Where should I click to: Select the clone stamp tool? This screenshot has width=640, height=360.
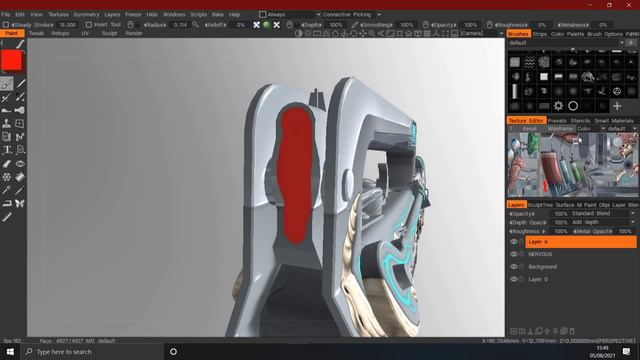pyautogui.click(x=7, y=124)
